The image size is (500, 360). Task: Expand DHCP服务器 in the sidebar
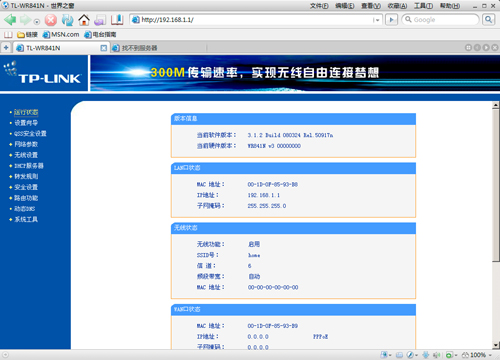click(29, 166)
